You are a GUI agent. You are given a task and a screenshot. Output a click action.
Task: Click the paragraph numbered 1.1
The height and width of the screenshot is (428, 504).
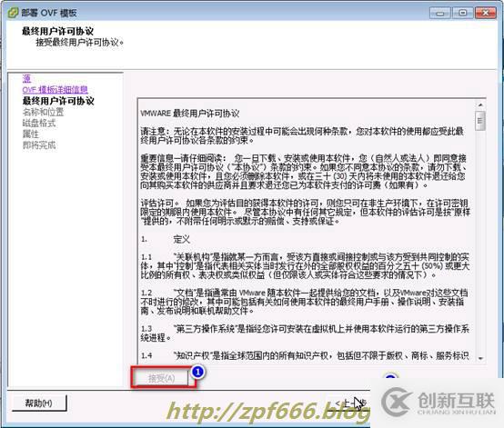point(306,266)
